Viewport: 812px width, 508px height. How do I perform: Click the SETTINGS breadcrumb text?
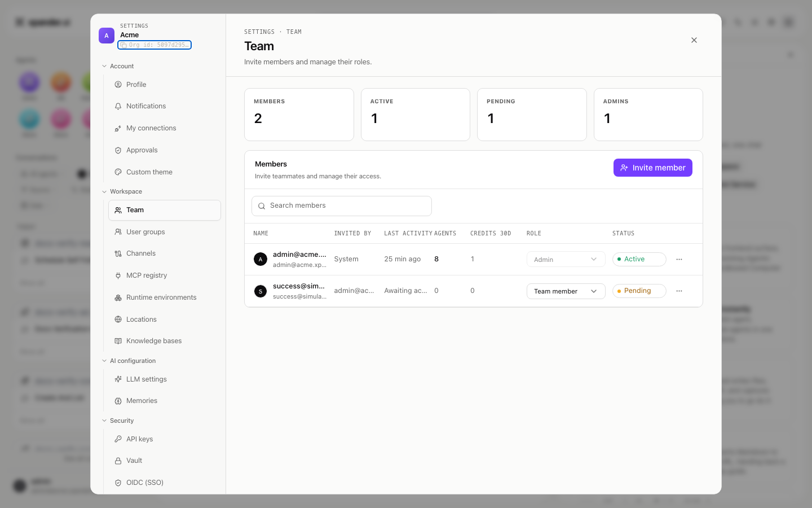click(259, 32)
